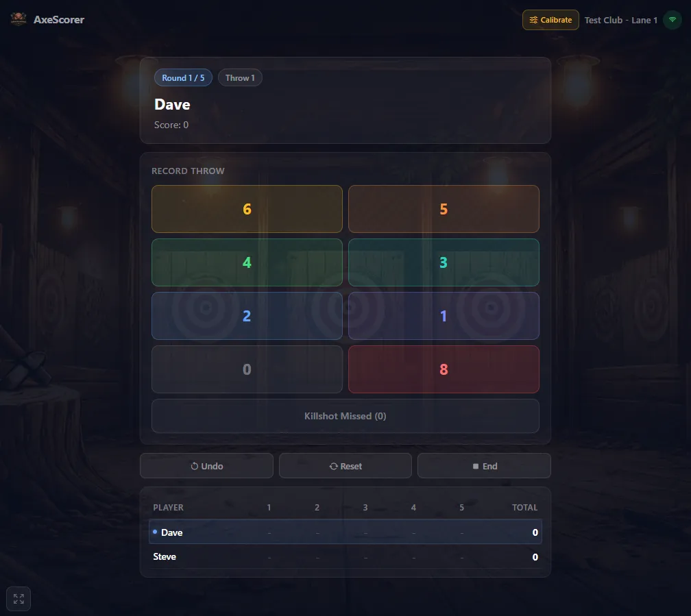
Task: Record a score of 4
Action: click(247, 262)
